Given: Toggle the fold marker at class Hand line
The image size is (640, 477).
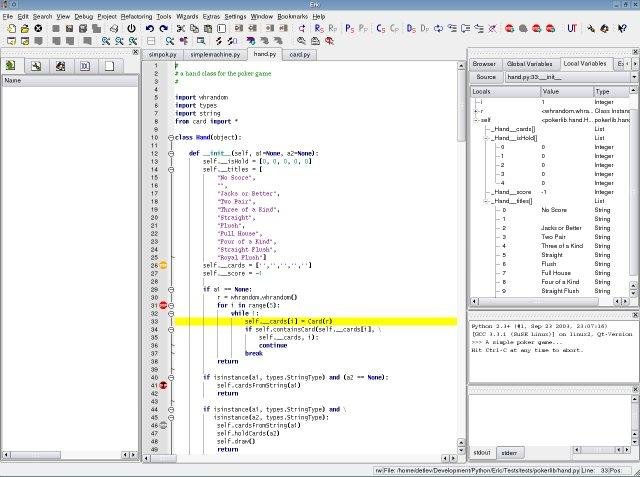Looking at the screenshot, I should click(x=171, y=137).
